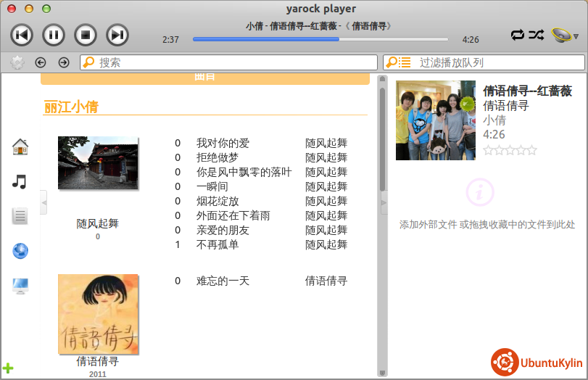588x380 pixels.
Task: Open the volume speaker dropdown
Action: click(x=563, y=35)
